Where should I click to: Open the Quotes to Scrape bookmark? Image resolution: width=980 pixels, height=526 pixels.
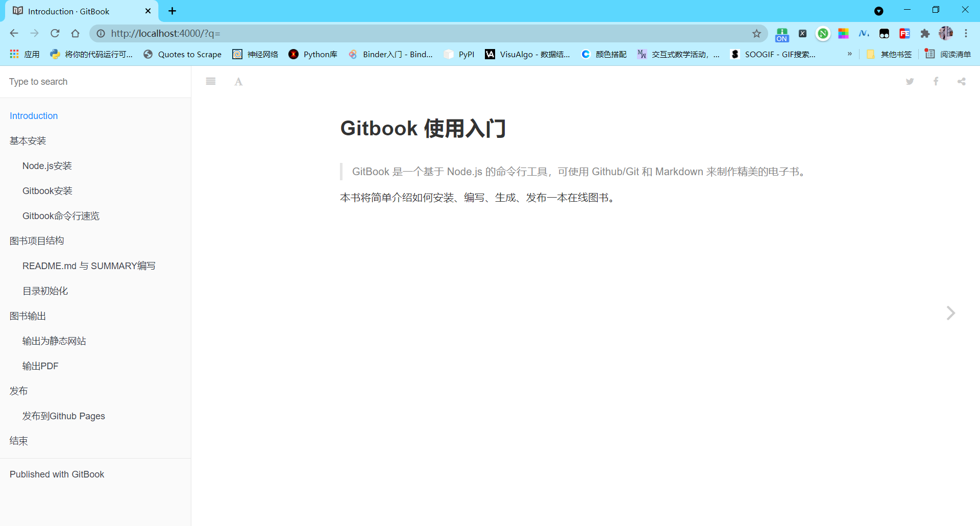(x=183, y=54)
